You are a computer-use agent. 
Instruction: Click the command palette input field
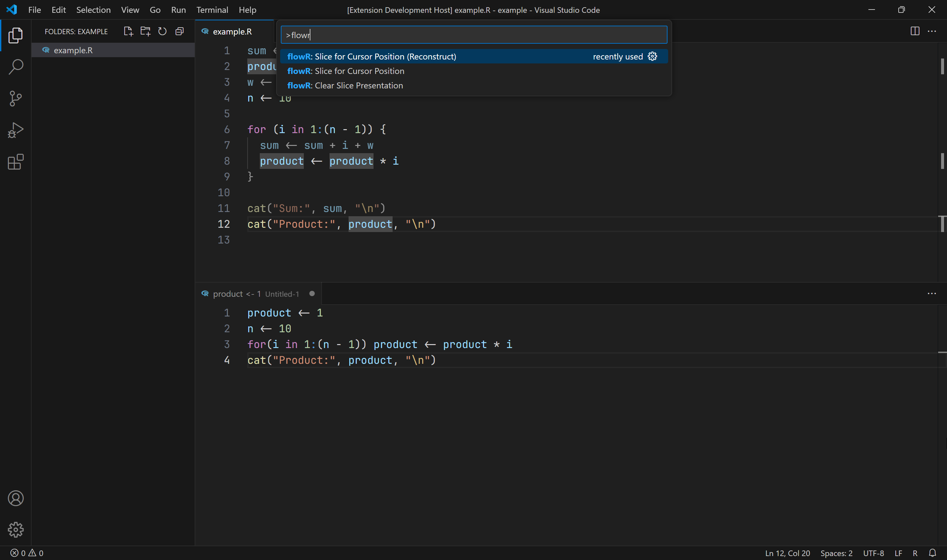[x=474, y=35]
